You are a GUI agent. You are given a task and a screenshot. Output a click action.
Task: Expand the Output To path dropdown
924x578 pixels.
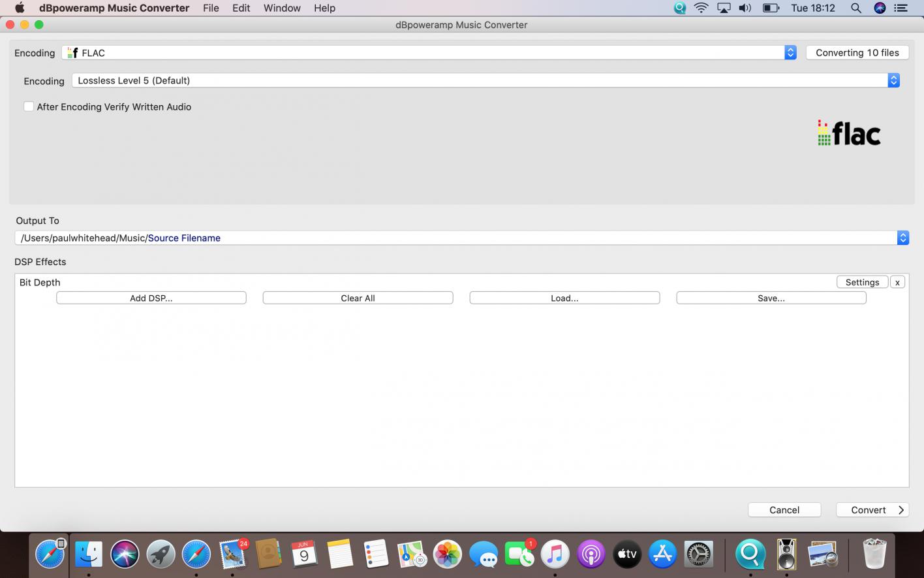(x=902, y=238)
